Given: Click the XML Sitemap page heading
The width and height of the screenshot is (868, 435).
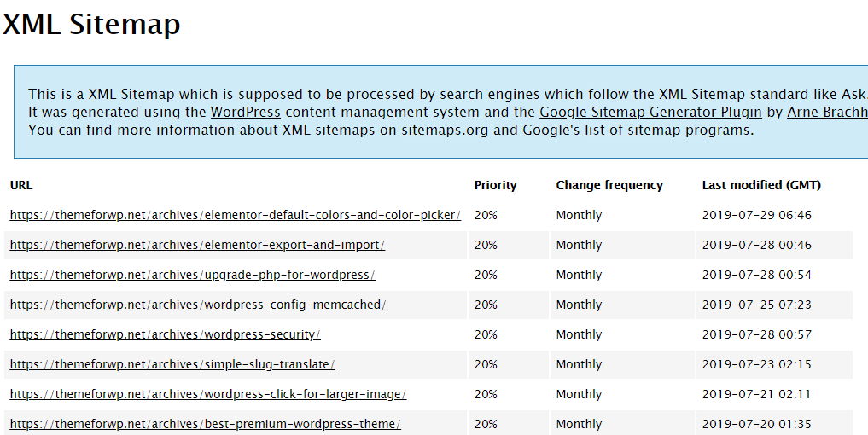Looking at the screenshot, I should click(x=91, y=24).
